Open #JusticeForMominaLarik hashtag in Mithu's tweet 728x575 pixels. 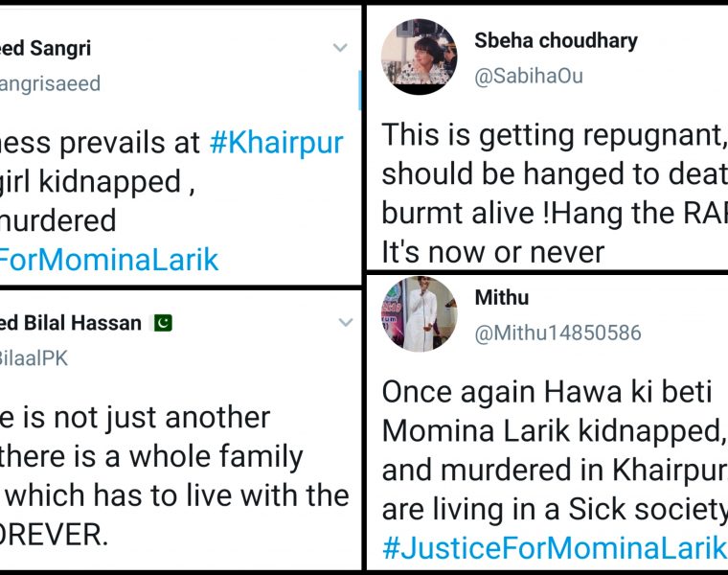pyautogui.click(x=554, y=549)
